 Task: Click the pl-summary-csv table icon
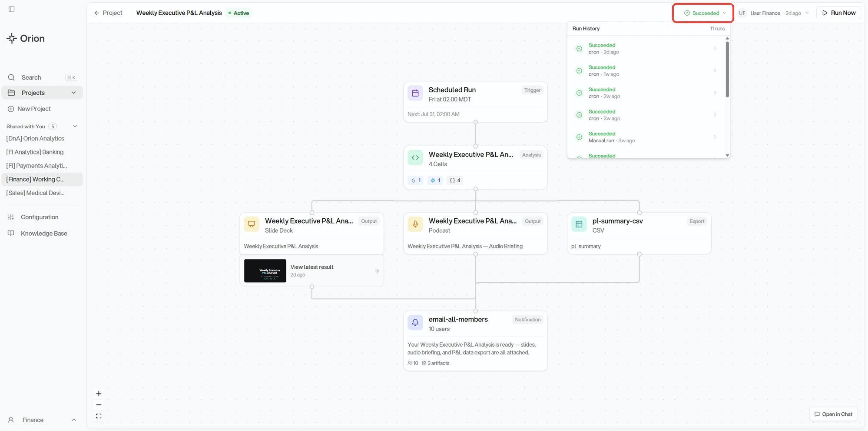point(579,224)
